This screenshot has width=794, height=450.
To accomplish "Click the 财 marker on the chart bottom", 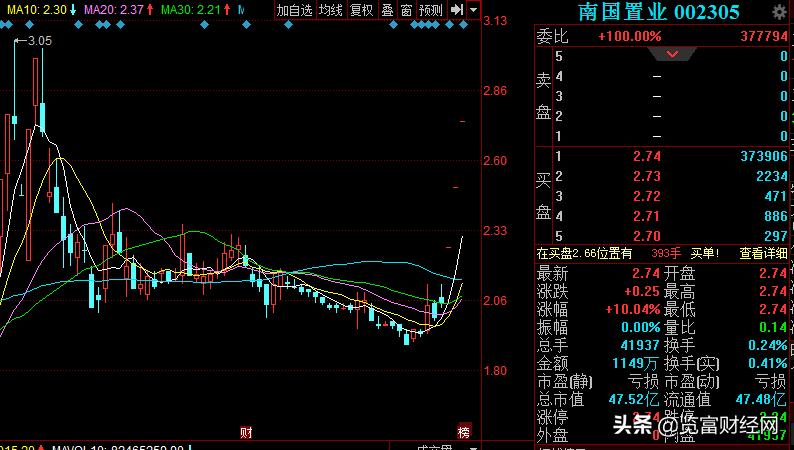I will click(x=246, y=432).
